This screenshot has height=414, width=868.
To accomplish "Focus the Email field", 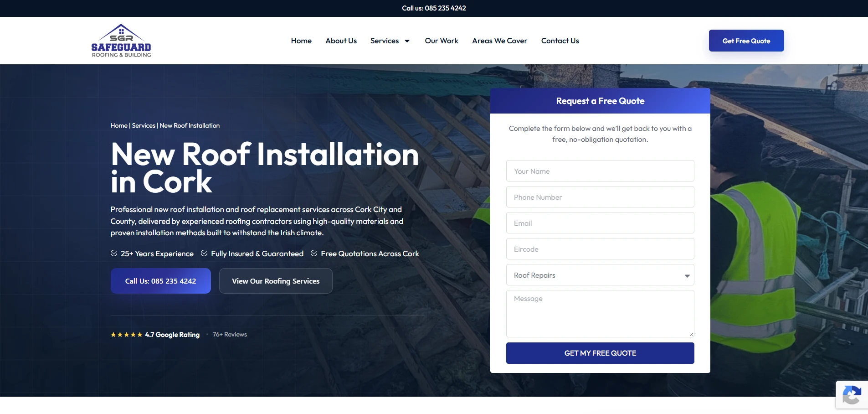I will [x=600, y=223].
